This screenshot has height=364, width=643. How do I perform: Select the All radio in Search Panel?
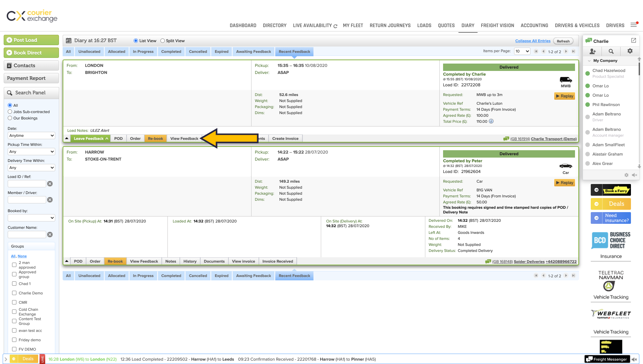(x=10, y=105)
